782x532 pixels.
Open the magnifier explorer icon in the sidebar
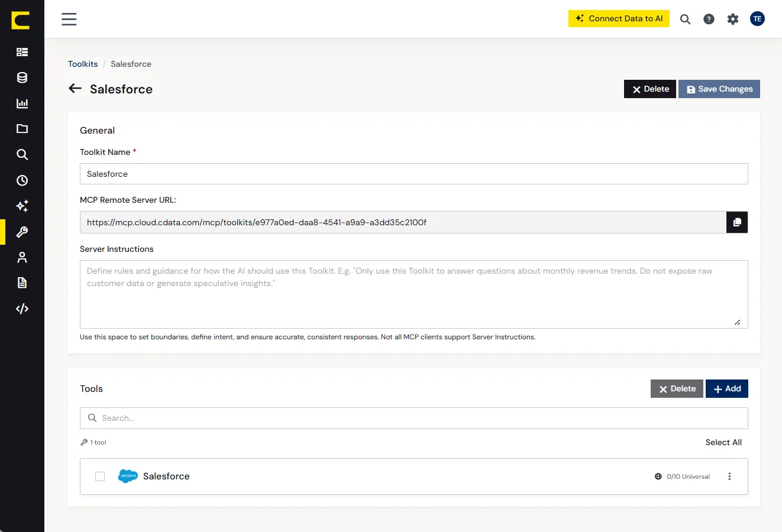[22, 154]
